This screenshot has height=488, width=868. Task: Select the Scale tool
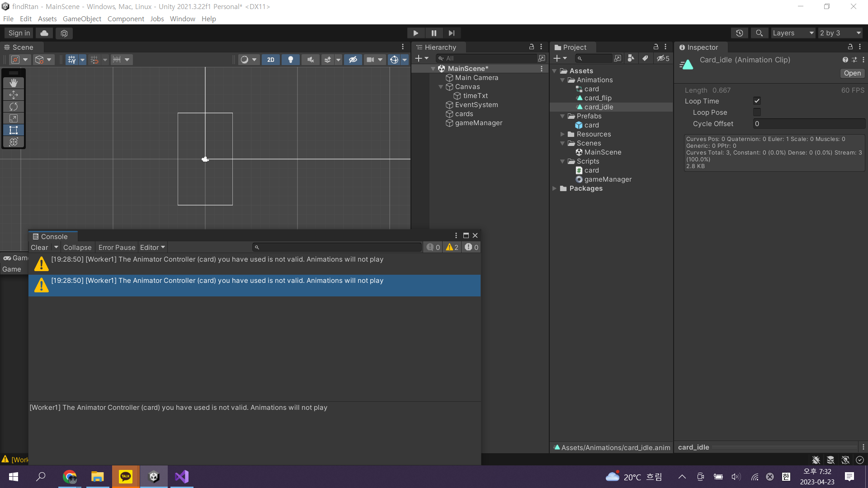tap(14, 118)
